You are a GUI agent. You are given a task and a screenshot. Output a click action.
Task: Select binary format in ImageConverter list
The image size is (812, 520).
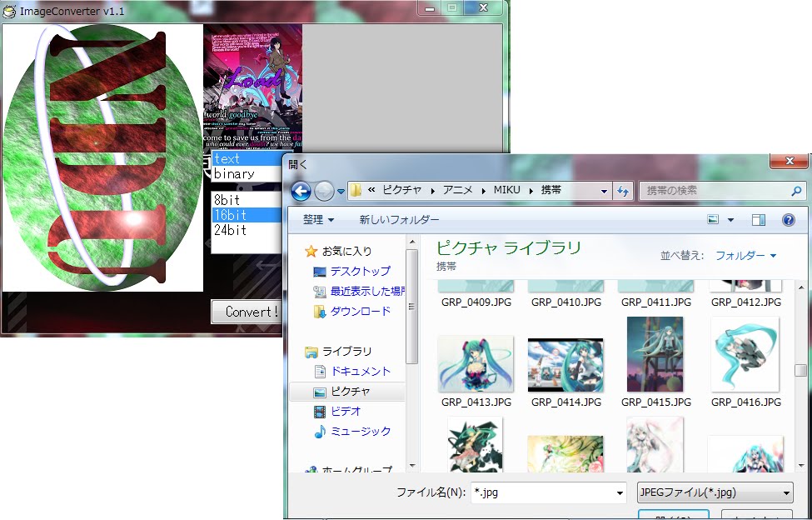point(247,173)
